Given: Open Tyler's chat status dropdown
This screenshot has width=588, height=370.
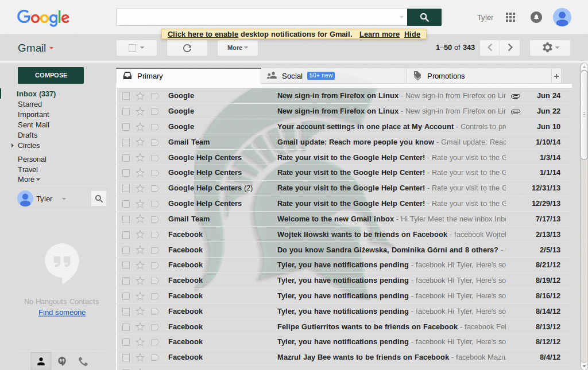Looking at the screenshot, I should (64, 199).
